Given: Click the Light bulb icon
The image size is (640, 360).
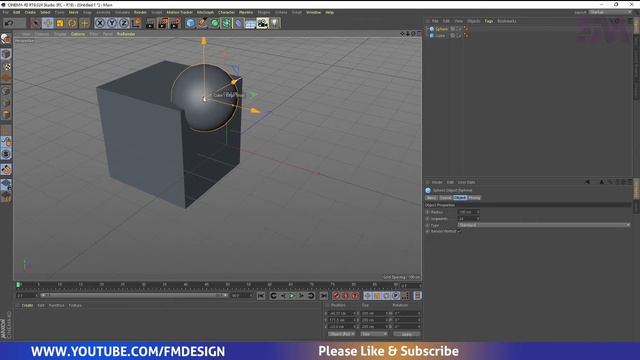Looking at the screenshot, I should (x=275, y=23).
